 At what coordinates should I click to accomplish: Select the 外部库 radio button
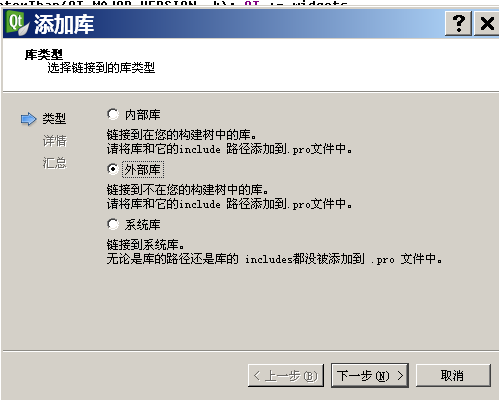(x=113, y=169)
